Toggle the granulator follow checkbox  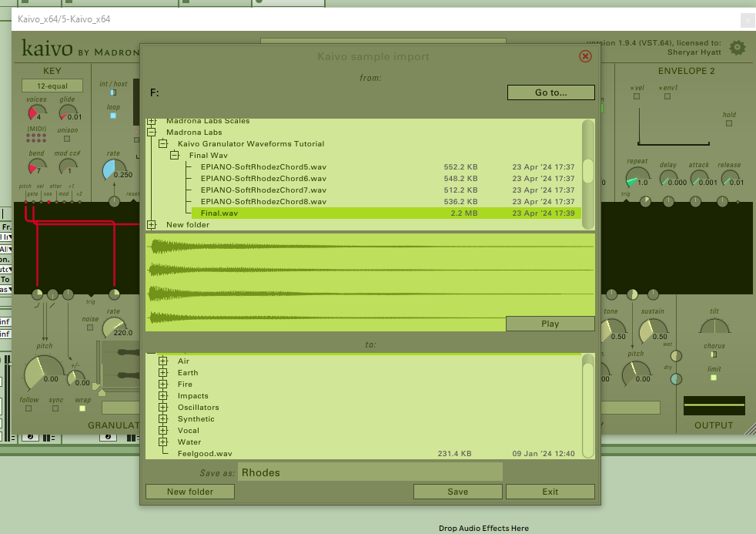tap(28, 408)
